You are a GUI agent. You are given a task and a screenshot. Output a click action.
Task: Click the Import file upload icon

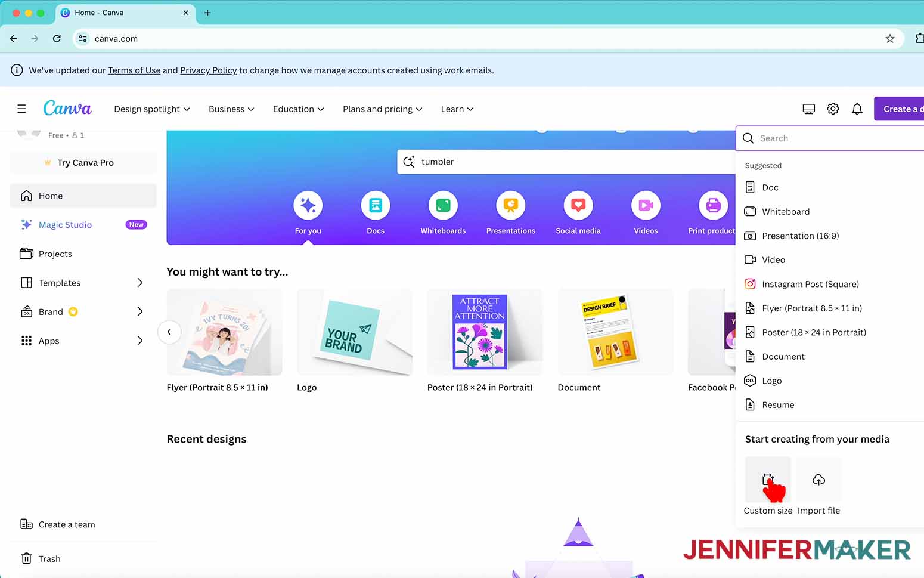tap(818, 480)
